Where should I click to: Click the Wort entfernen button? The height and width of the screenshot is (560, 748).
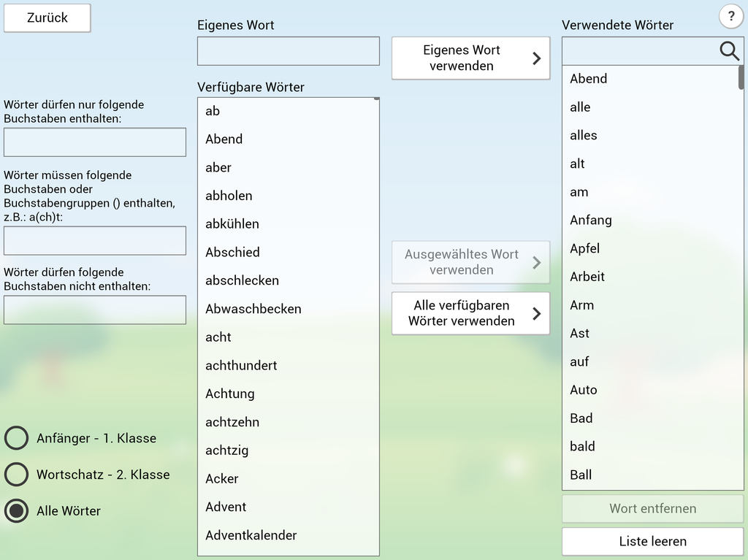(x=652, y=508)
